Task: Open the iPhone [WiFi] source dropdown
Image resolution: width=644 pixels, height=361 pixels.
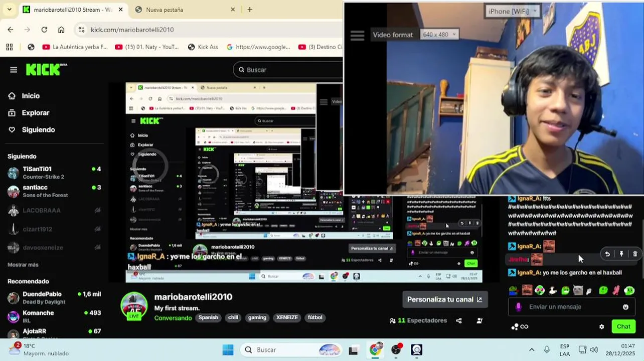Action: coord(512,11)
